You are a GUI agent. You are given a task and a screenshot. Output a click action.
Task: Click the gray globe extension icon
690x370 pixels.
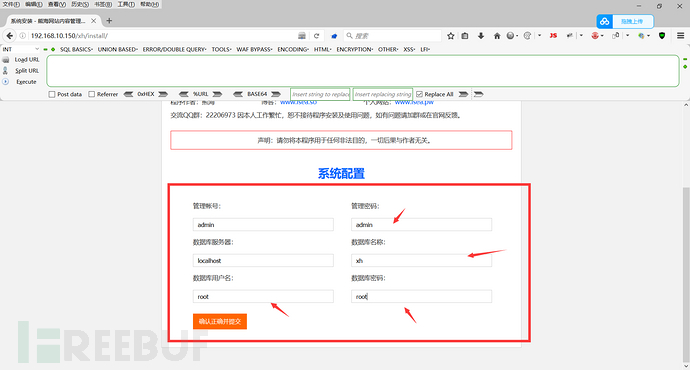510,36
